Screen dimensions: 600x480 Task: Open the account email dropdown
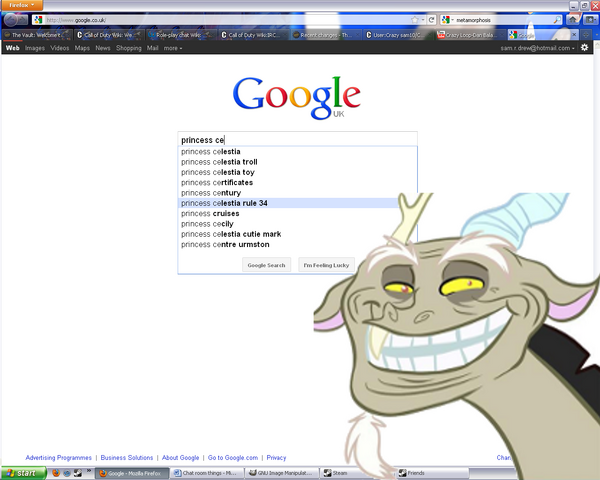pyautogui.click(x=537, y=48)
